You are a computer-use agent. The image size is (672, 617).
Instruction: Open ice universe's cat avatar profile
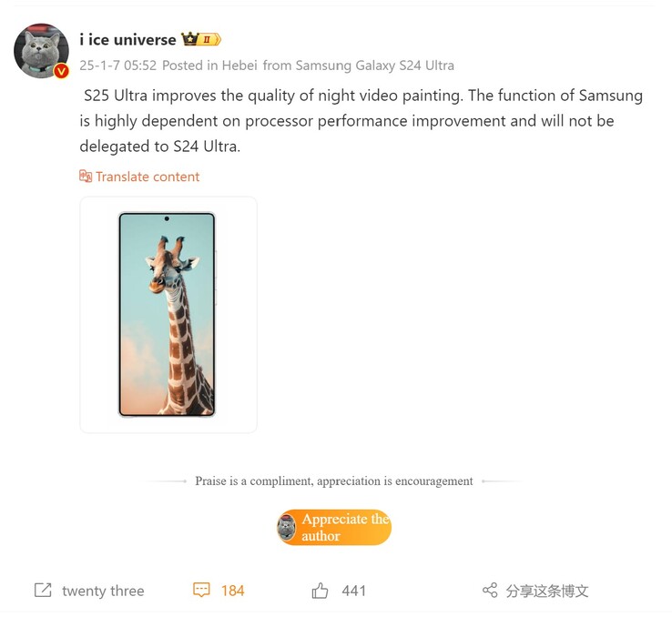point(41,51)
